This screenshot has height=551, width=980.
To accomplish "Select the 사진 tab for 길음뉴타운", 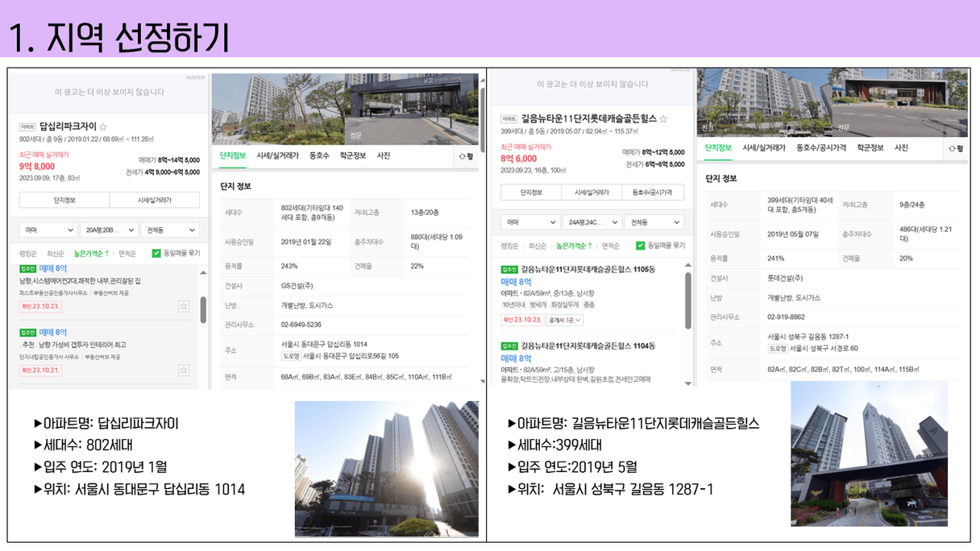I will [901, 148].
